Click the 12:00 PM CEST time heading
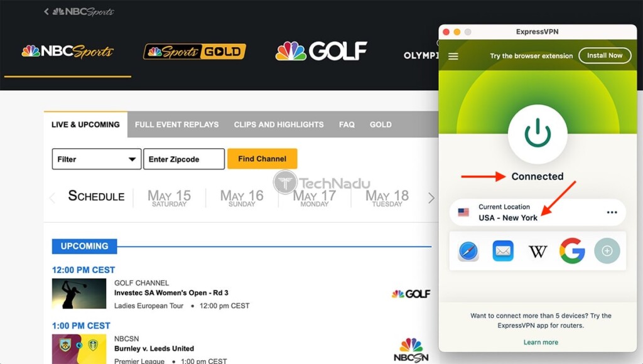 tap(84, 270)
